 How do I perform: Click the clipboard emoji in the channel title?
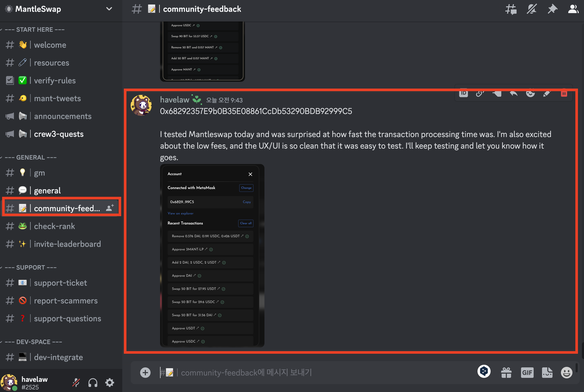point(152,9)
